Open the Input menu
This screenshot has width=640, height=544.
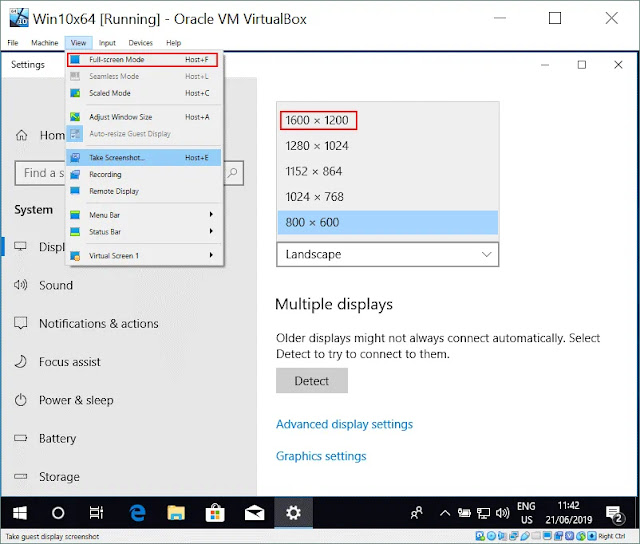[x=107, y=43]
